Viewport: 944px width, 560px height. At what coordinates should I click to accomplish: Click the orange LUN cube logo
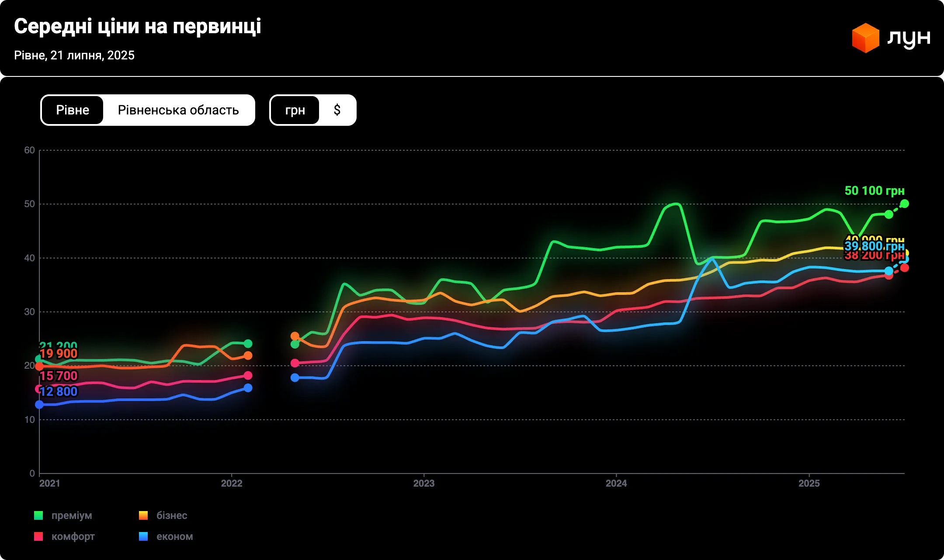865,38
